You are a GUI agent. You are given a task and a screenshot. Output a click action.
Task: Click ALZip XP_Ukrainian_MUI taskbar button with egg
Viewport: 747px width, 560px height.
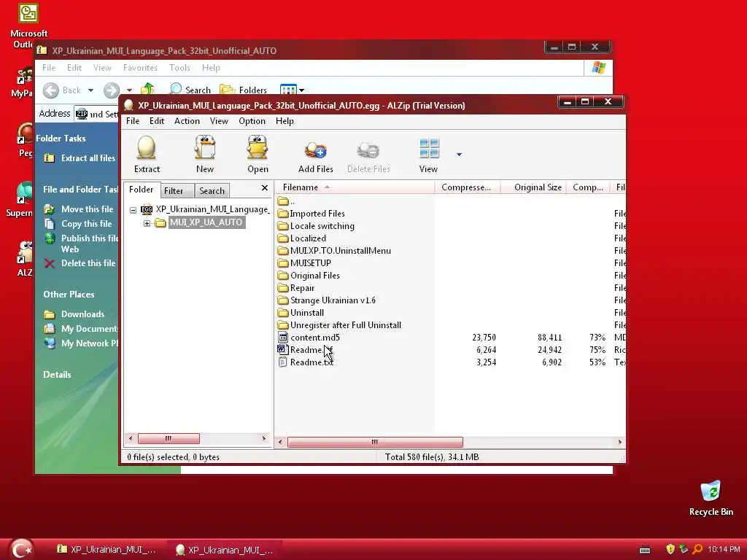click(x=224, y=550)
